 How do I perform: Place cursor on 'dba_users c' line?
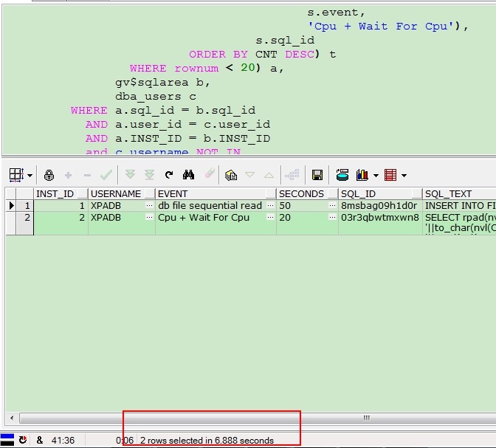(156, 97)
